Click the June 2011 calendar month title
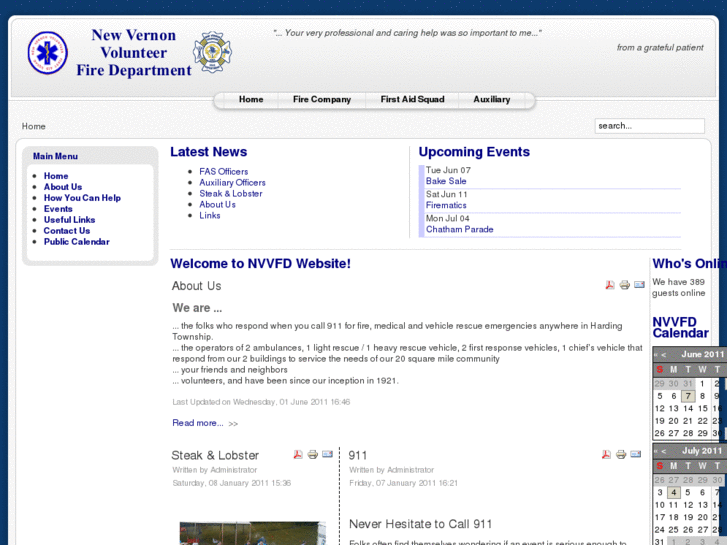The width and height of the screenshot is (727, 545). 702,355
